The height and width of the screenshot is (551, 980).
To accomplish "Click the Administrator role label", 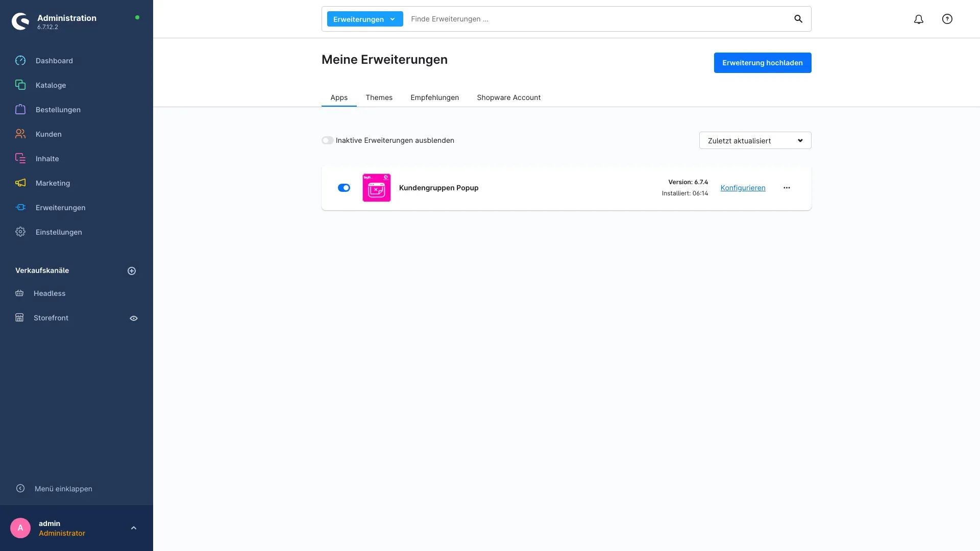I will pyautogui.click(x=62, y=533).
